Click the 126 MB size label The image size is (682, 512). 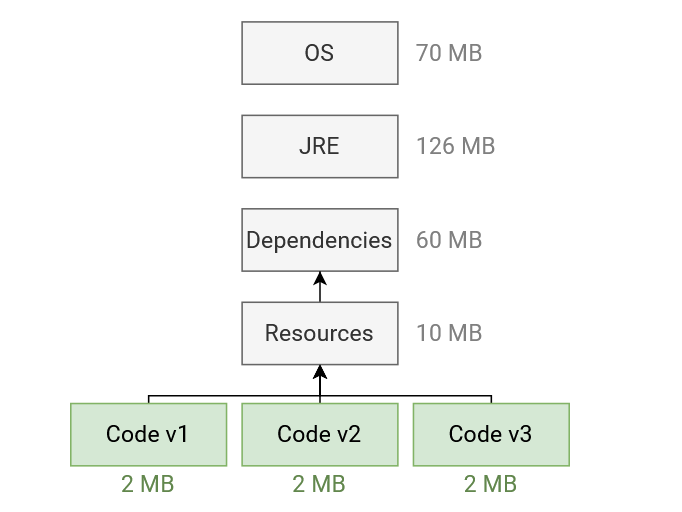point(455,146)
